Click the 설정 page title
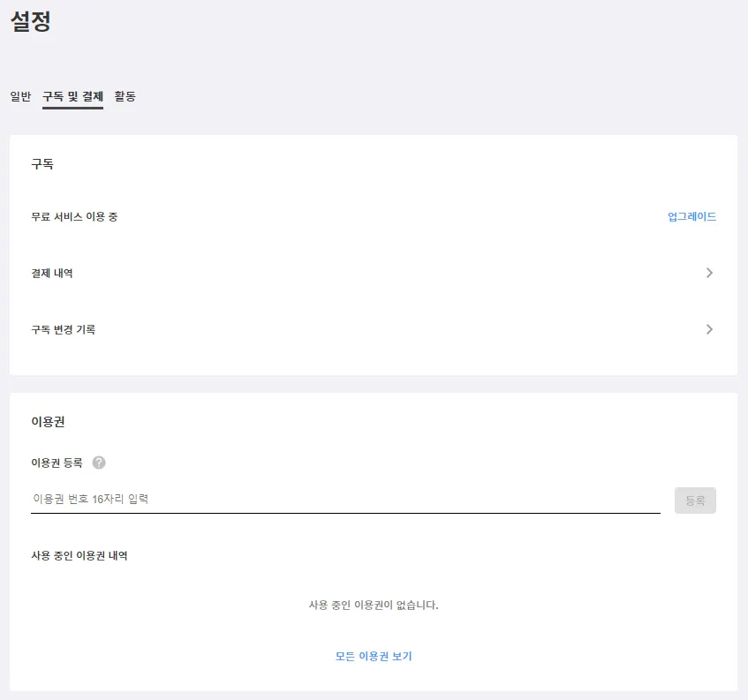 coord(30,22)
